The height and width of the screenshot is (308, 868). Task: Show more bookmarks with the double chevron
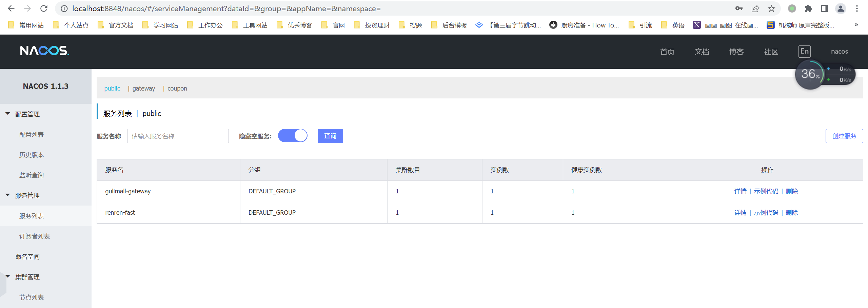tap(856, 25)
